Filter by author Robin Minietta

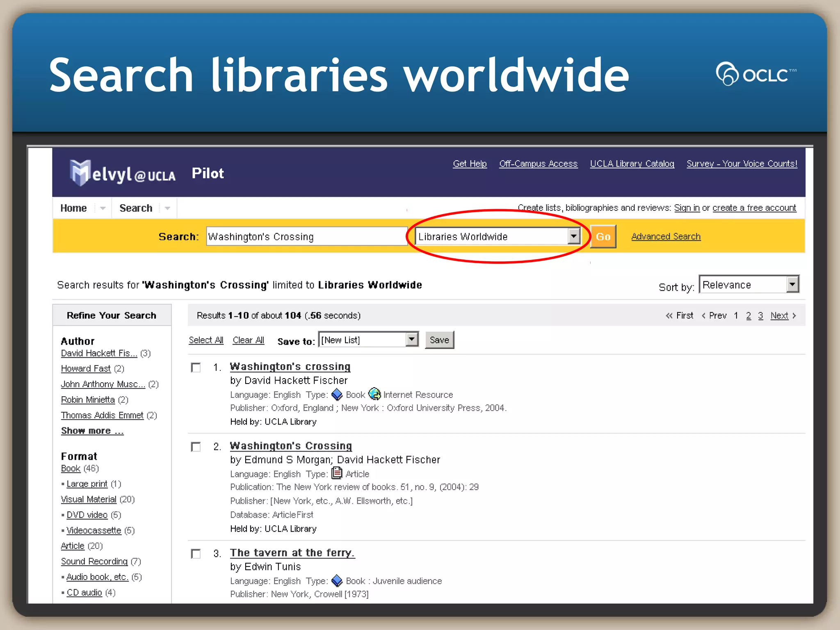coord(88,399)
